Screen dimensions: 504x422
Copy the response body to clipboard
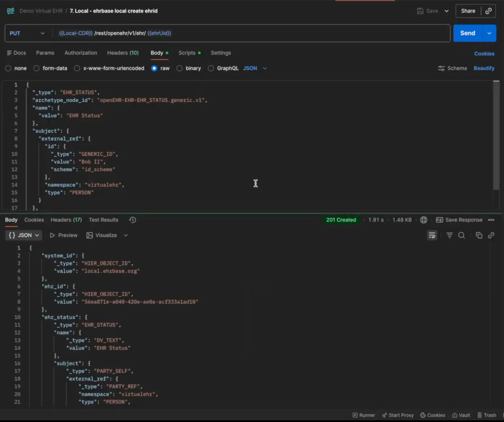click(479, 235)
